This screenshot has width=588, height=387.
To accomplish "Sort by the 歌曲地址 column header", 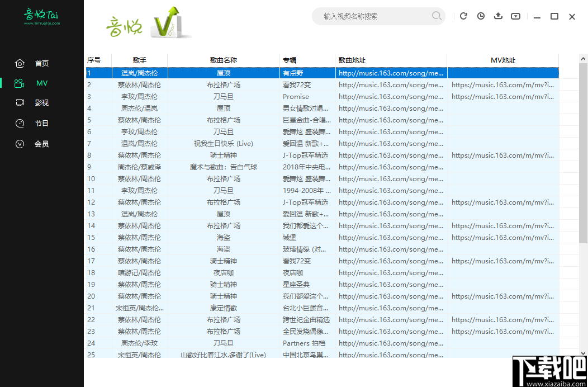I will tap(391, 60).
